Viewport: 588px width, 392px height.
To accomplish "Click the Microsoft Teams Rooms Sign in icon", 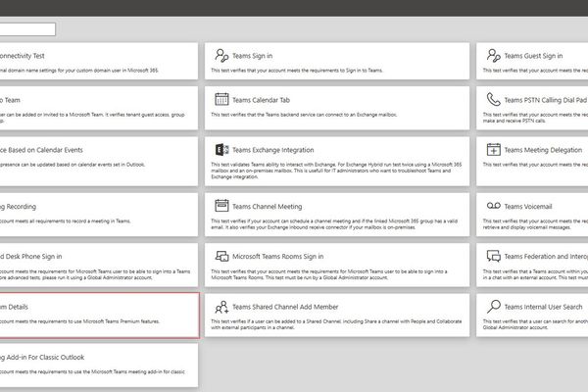I will point(221,256).
